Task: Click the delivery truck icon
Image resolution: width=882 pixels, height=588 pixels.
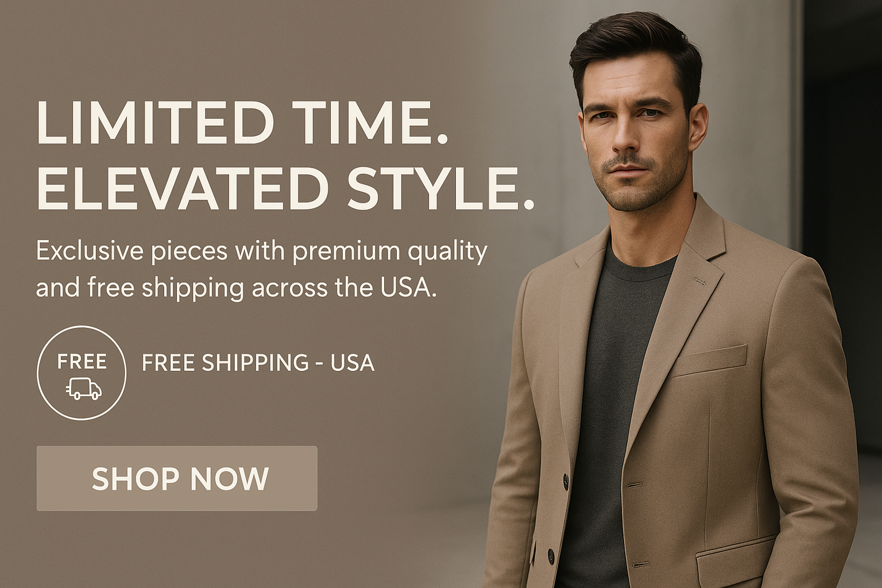Action: [x=84, y=389]
